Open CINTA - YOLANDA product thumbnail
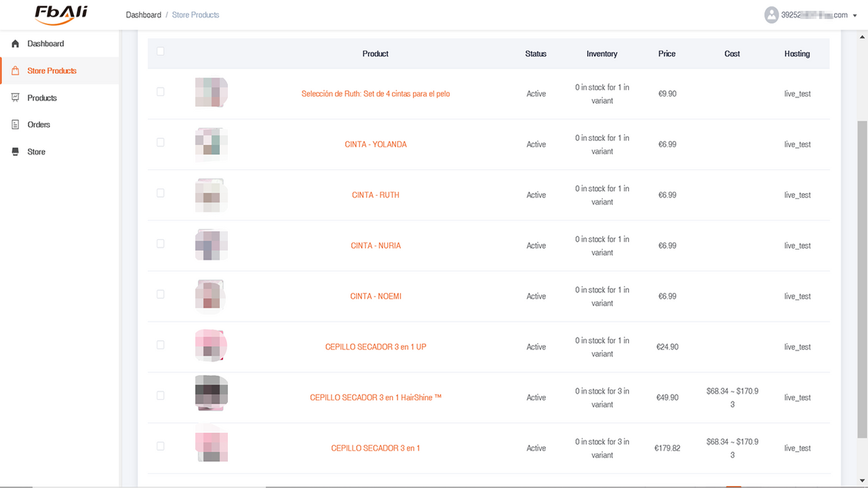868x488 pixels. tap(212, 144)
